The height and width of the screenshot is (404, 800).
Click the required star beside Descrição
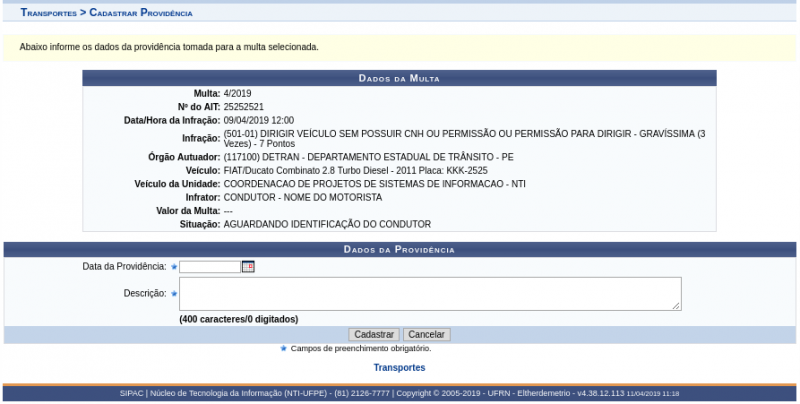click(174, 294)
